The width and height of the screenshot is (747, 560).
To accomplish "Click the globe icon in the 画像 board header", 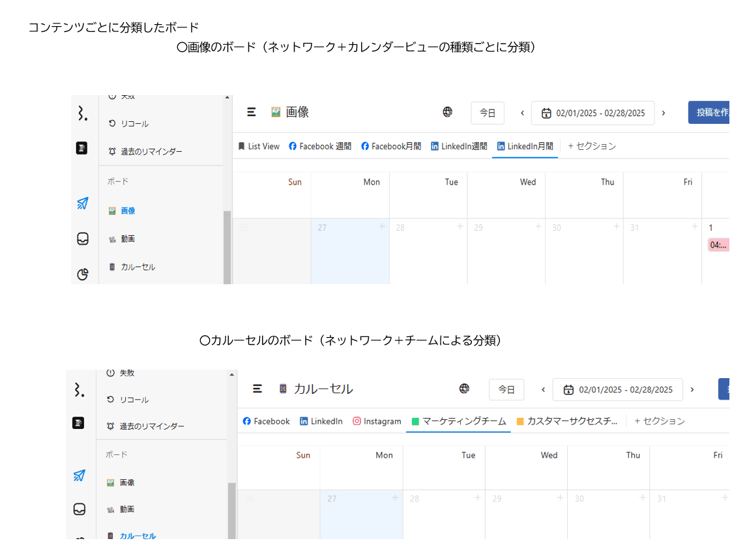I will coord(448,112).
